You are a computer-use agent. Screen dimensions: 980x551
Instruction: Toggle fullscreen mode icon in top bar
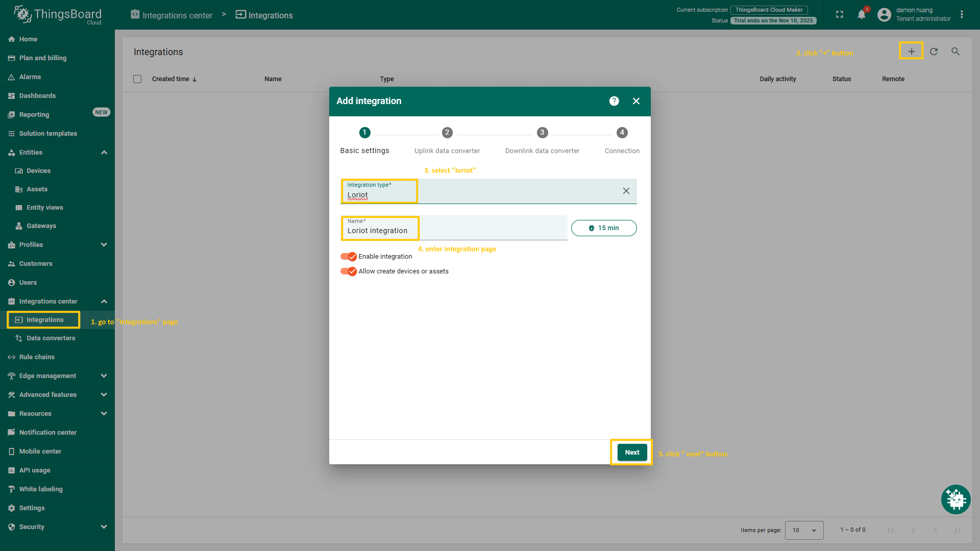pos(840,15)
